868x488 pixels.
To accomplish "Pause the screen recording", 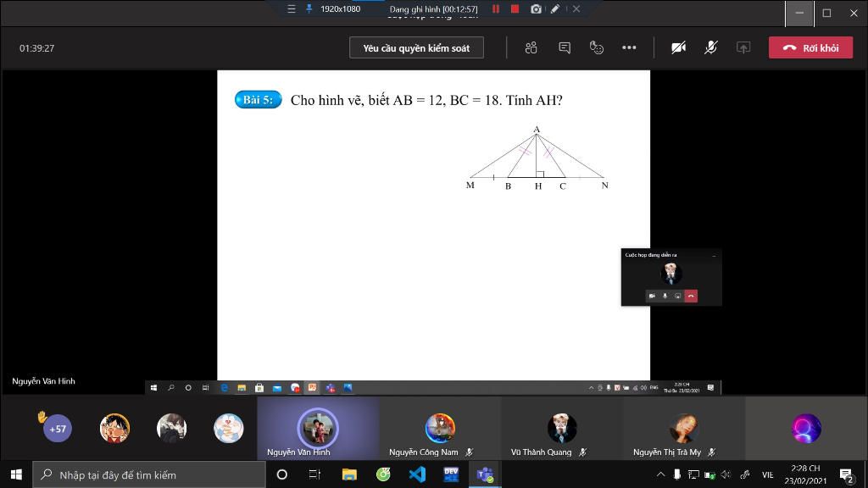I will point(496,8).
